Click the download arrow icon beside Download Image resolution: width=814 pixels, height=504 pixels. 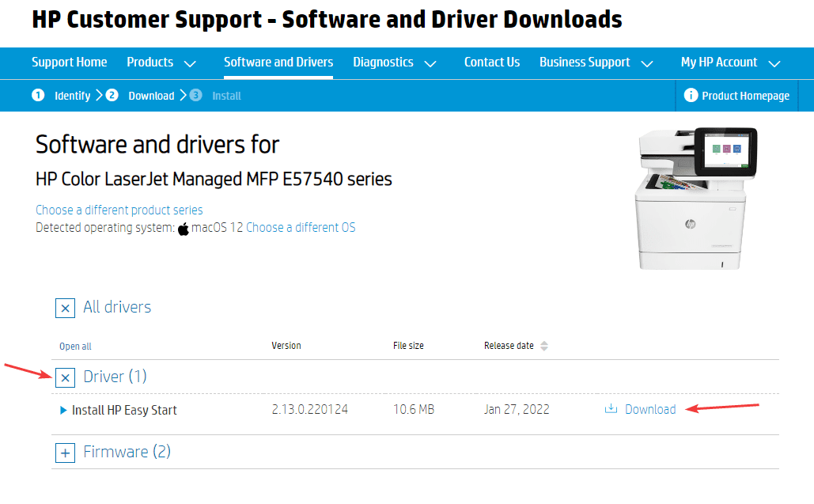(x=610, y=409)
